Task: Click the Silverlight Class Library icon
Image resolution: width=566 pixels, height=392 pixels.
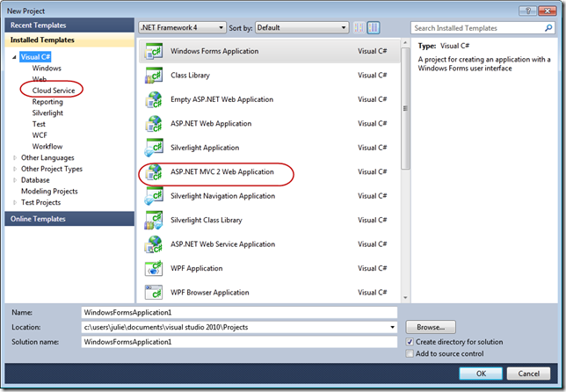Action: pos(154,221)
